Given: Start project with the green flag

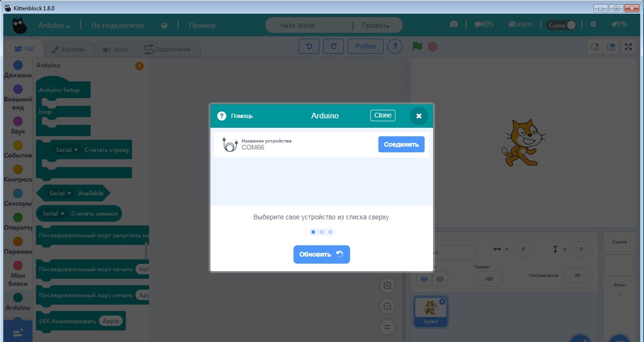Looking at the screenshot, I should 417,47.
